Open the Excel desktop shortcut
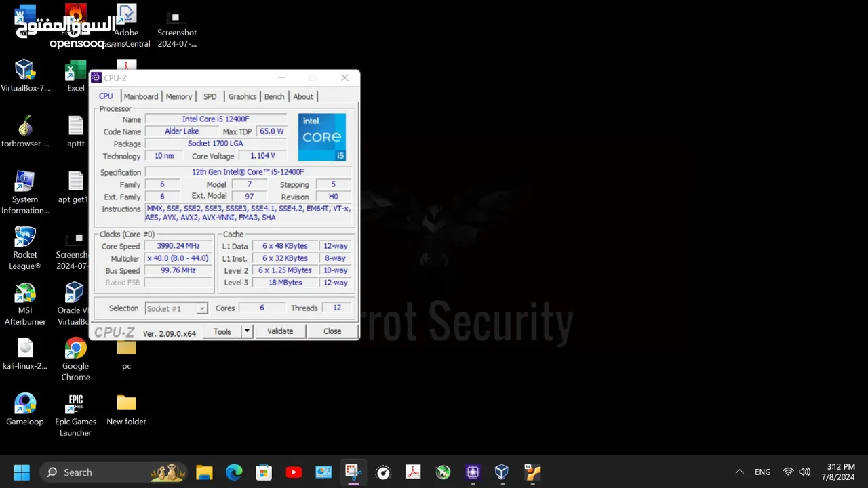This screenshot has width=868, height=488. point(75,75)
